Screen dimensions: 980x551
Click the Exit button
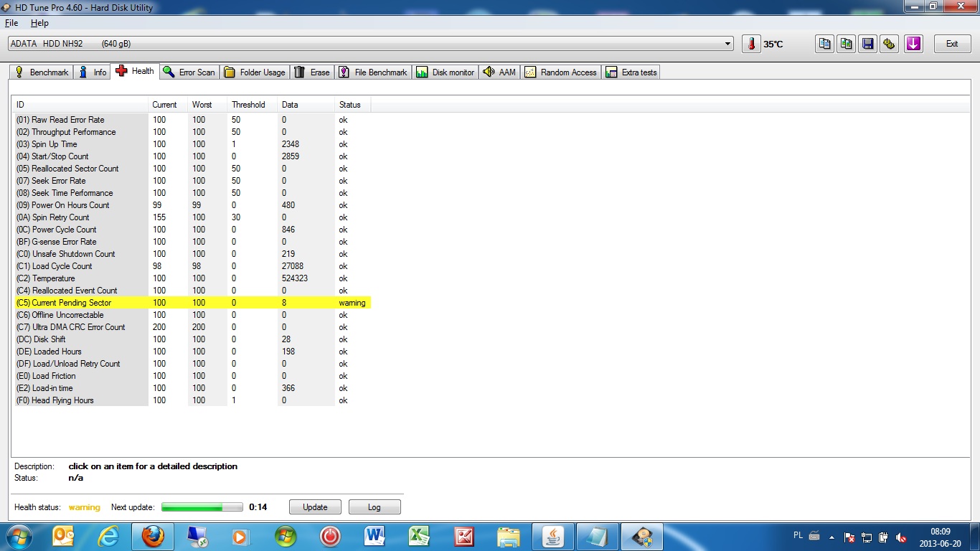(952, 44)
